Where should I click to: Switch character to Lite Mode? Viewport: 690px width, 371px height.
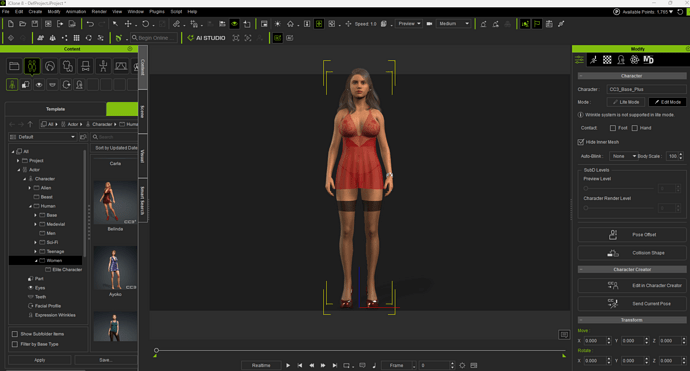[x=626, y=102]
